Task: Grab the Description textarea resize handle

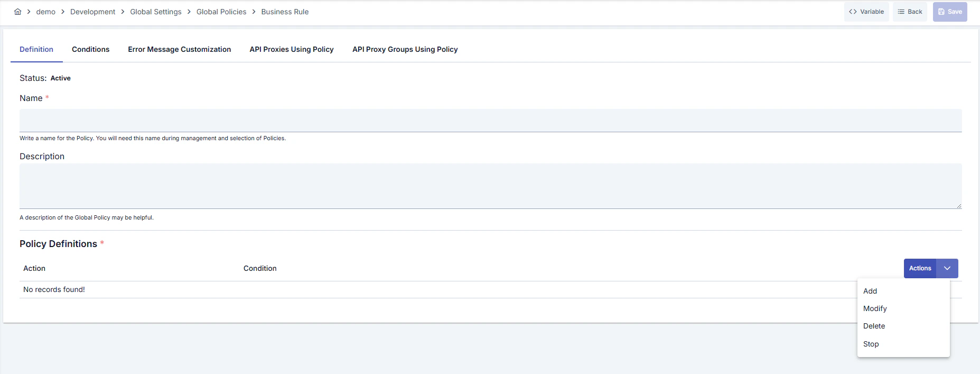Action: 958,205
